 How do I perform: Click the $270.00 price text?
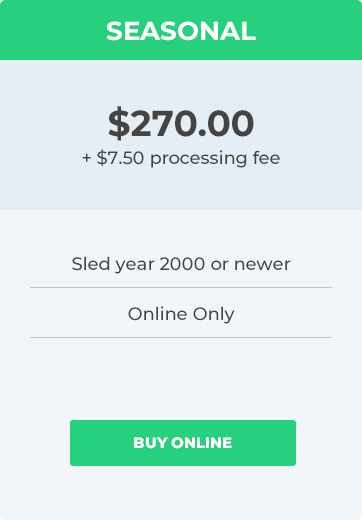[x=181, y=123]
